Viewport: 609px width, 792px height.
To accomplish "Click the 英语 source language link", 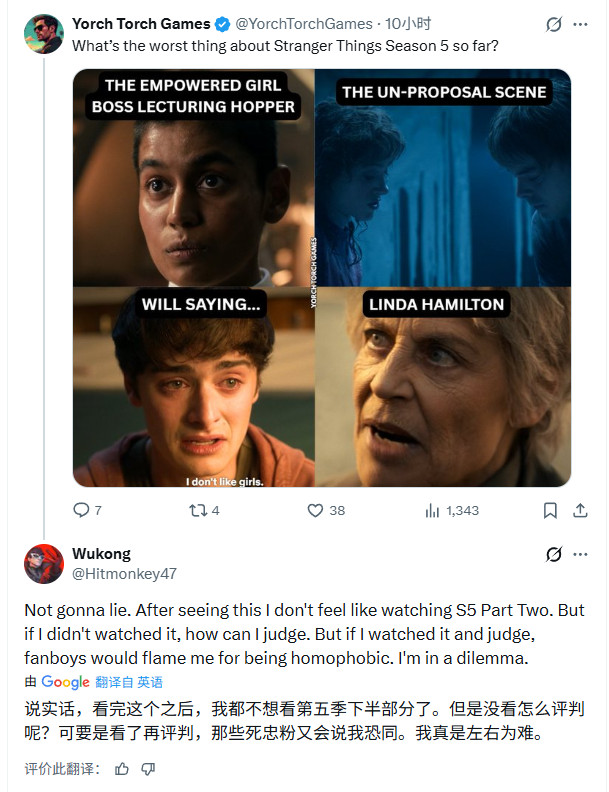I will pos(150,682).
